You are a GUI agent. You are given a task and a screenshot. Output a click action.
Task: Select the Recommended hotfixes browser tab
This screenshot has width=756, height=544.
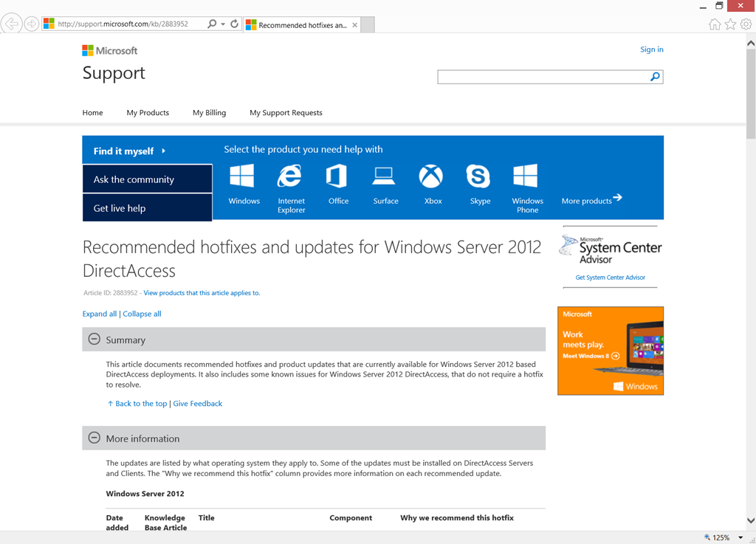(302, 25)
